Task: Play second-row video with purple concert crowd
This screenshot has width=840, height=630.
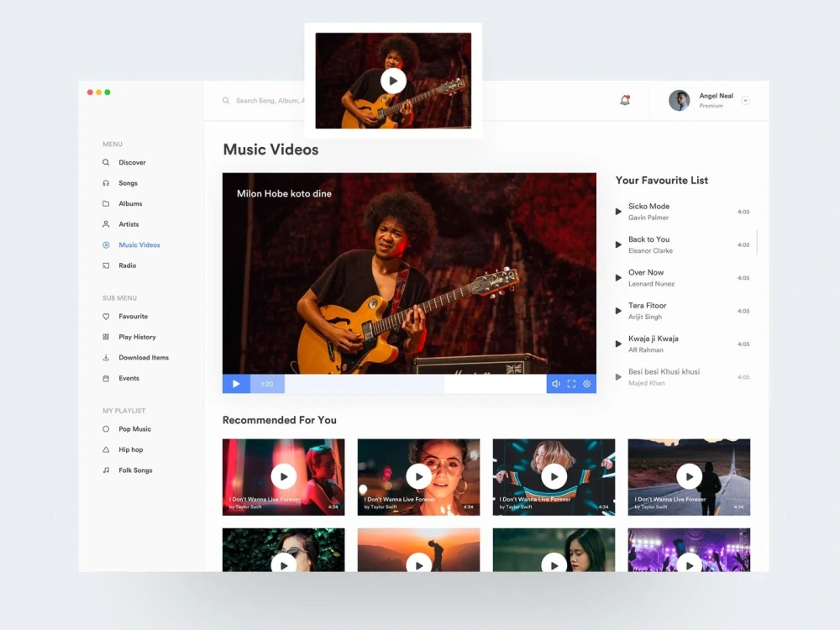Action: point(689,564)
